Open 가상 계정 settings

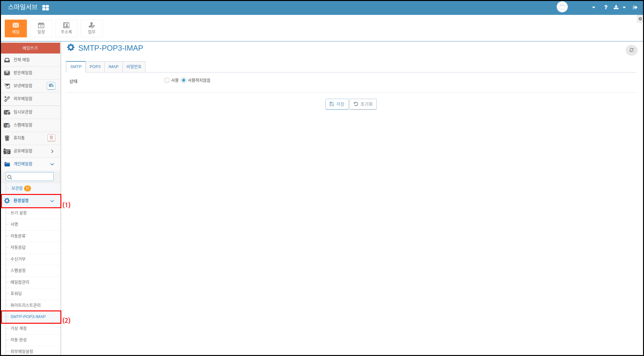point(19,328)
